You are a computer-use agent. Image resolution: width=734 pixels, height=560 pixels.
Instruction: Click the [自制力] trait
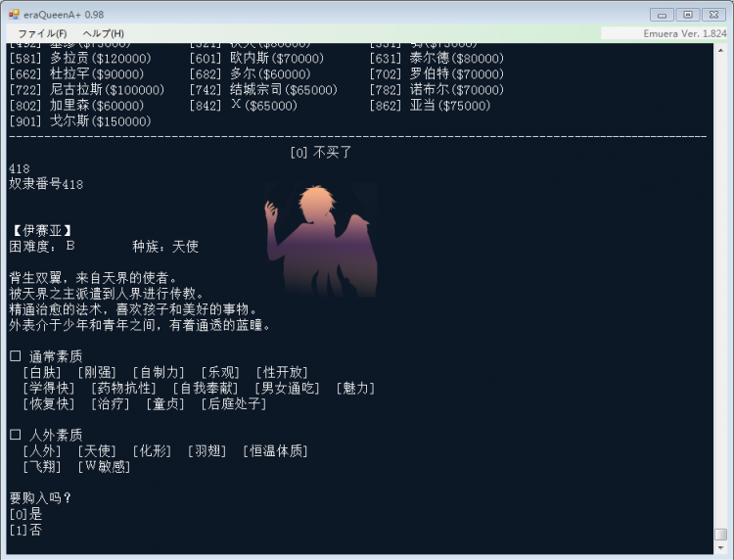(159, 373)
